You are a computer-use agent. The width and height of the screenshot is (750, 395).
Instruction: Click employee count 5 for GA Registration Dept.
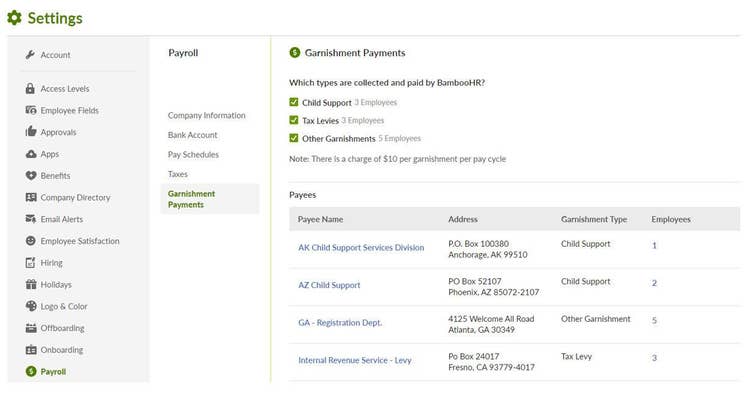[x=654, y=320]
